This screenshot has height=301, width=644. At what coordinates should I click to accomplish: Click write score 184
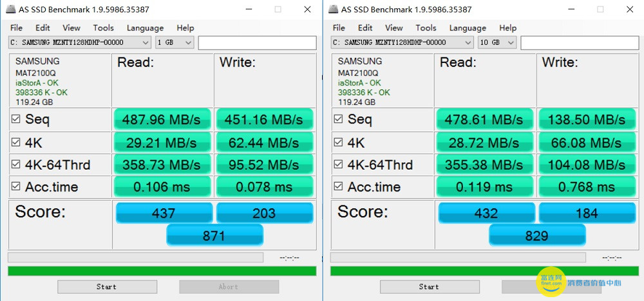coord(587,213)
